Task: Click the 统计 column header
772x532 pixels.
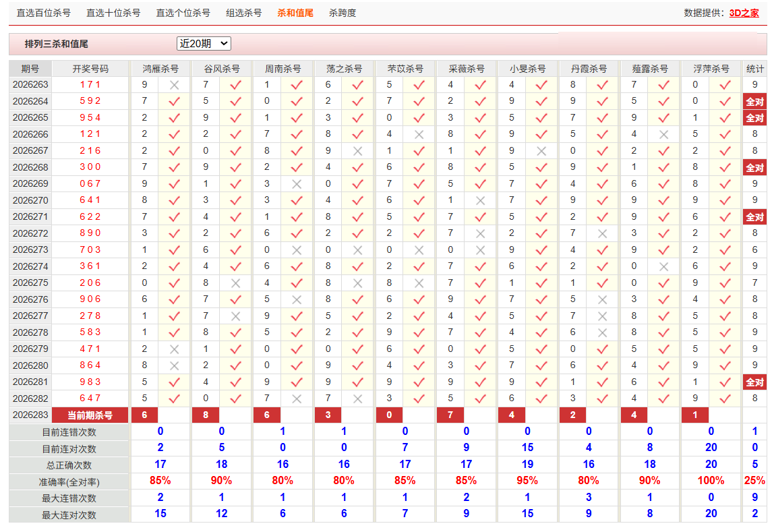Action: 754,69
